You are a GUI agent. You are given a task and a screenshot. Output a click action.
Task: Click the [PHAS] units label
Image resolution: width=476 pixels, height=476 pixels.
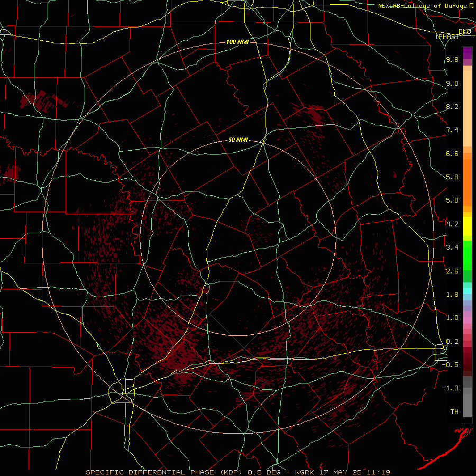[x=447, y=36]
